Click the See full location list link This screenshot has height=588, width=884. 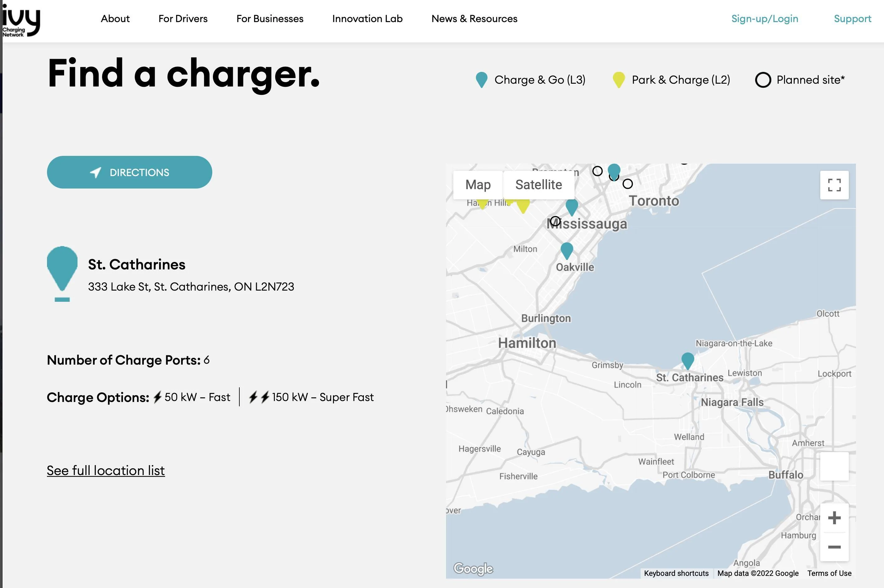[x=106, y=470]
